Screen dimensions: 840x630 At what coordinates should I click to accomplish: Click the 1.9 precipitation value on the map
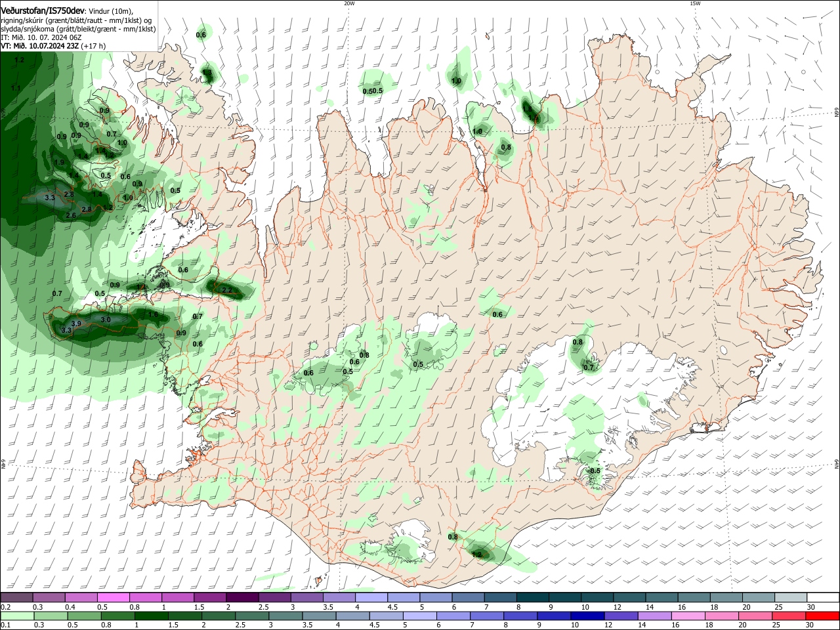[59, 162]
